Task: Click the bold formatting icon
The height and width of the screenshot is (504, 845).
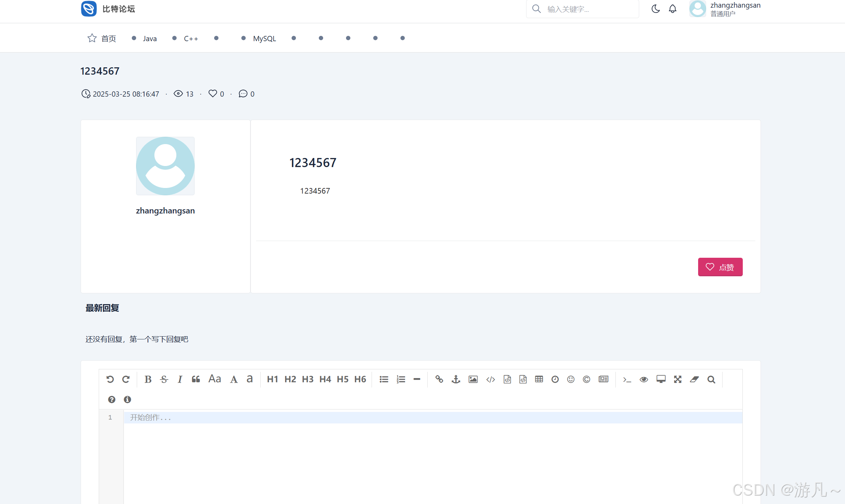Action: pos(148,379)
